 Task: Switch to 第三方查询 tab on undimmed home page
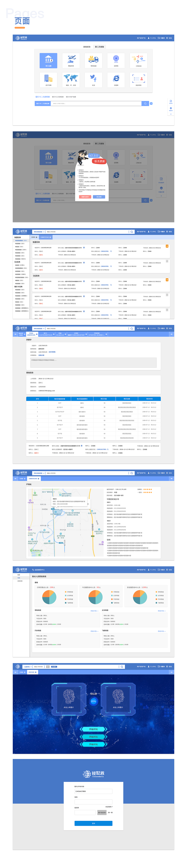99,47
